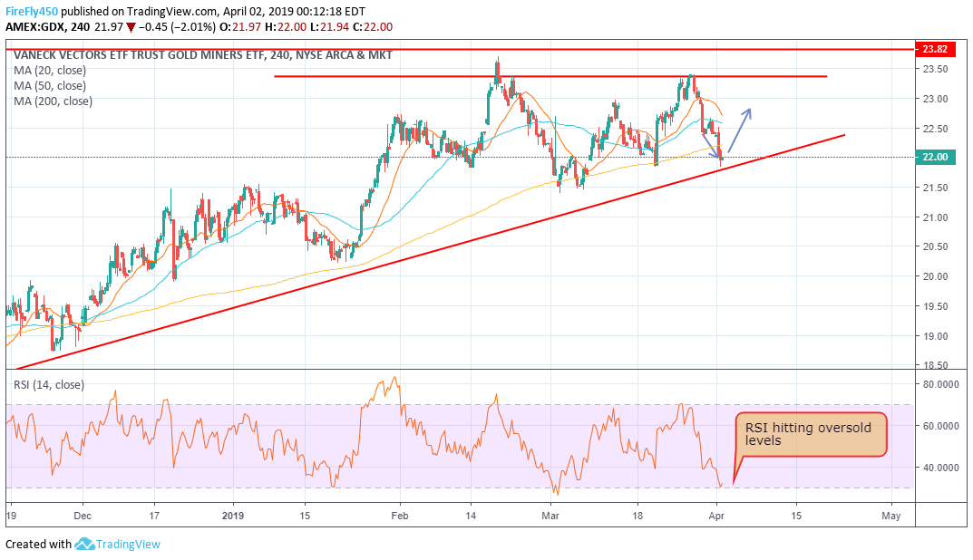
Task: Click the May label on time axis
Action: pyautogui.click(x=891, y=516)
